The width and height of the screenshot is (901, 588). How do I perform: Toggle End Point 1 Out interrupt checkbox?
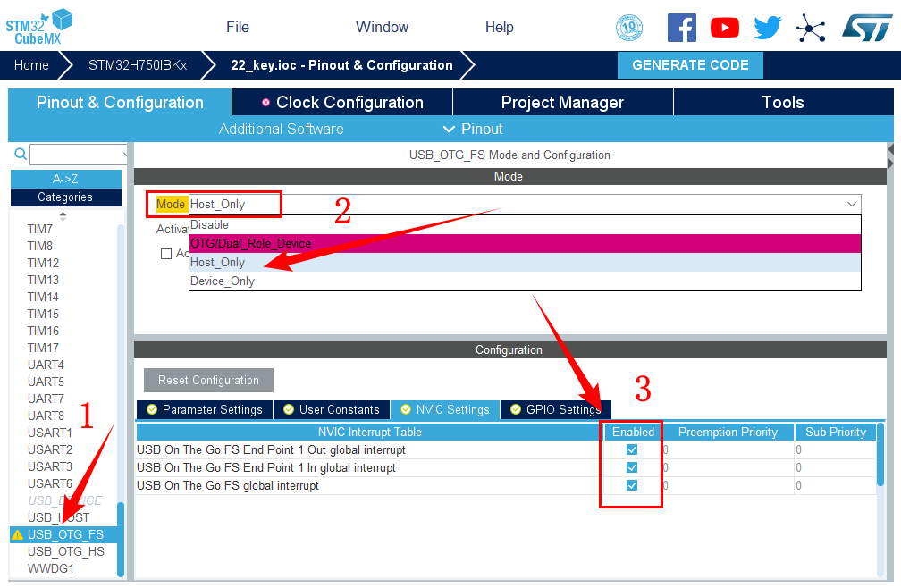tap(632, 450)
